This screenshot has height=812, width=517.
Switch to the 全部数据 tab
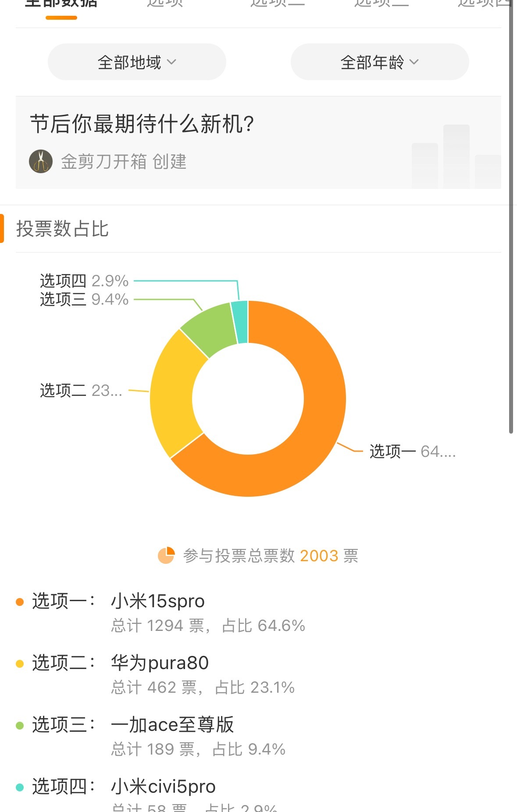61,4
